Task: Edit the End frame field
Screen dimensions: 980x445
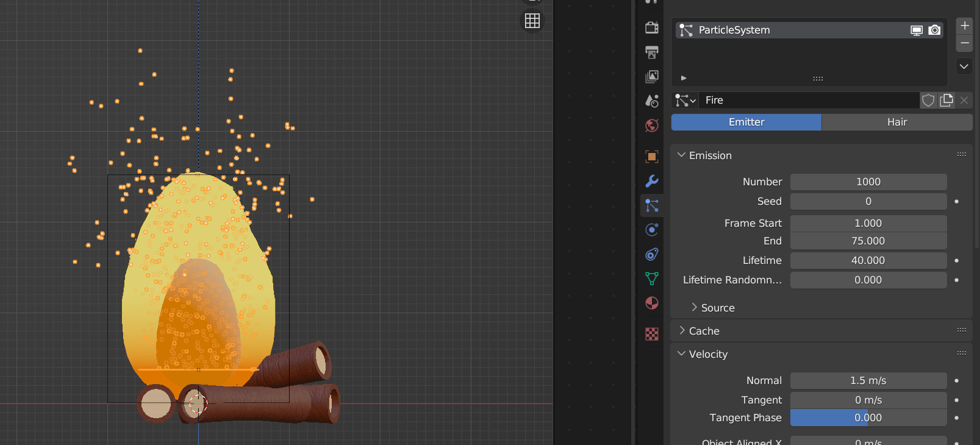Action: tap(868, 241)
